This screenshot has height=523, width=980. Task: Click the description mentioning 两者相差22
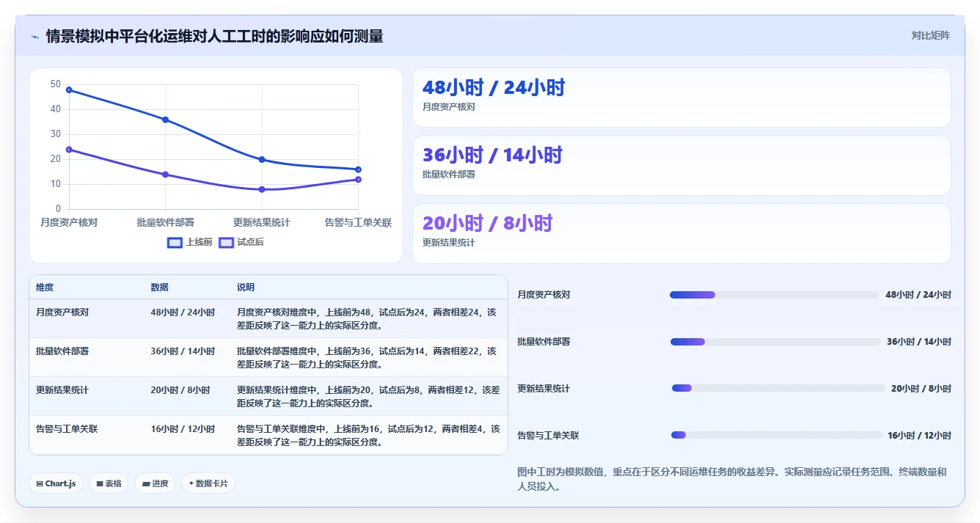[367, 357]
